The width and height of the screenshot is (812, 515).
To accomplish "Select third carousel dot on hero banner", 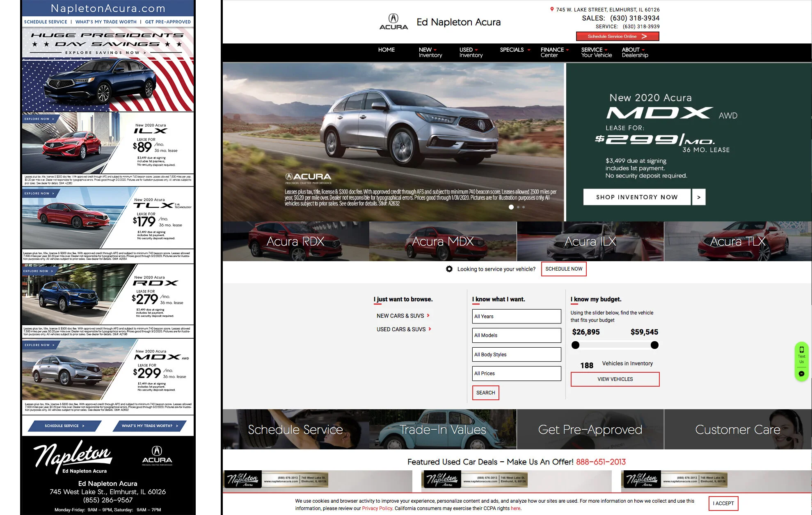I will pos(524,207).
